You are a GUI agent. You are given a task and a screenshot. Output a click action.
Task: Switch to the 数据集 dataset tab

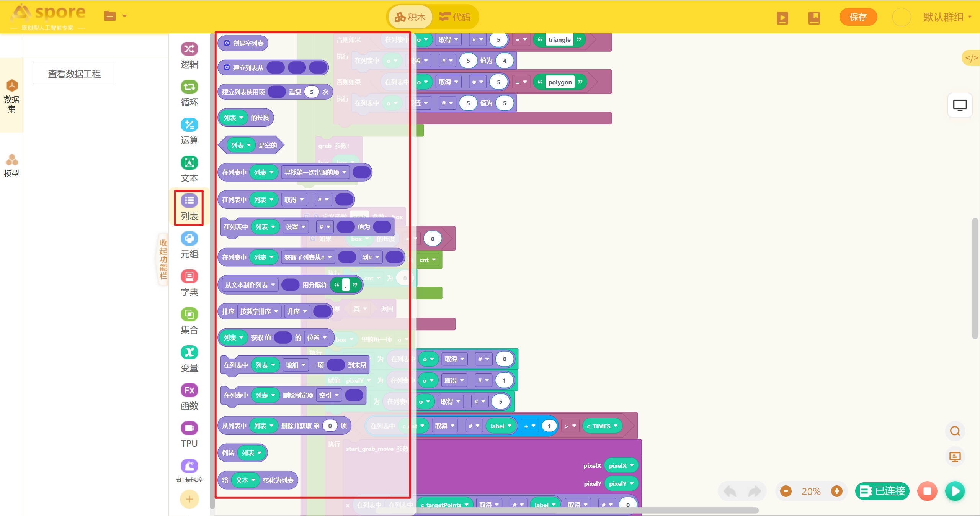pyautogui.click(x=11, y=95)
